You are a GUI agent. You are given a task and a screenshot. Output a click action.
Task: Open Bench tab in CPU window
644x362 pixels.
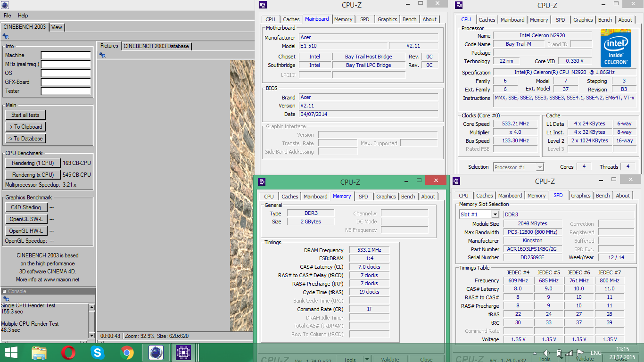coord(605,20)
